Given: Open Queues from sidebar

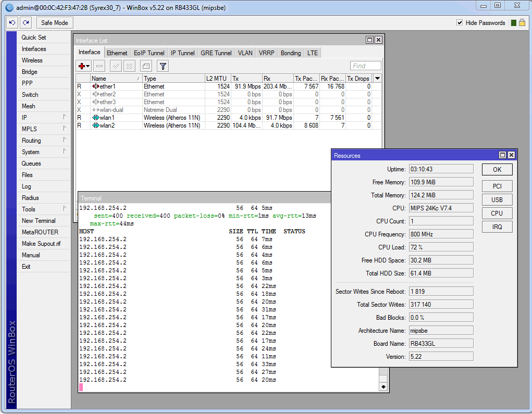Looking at the screenshot, I should click(43, 164).
